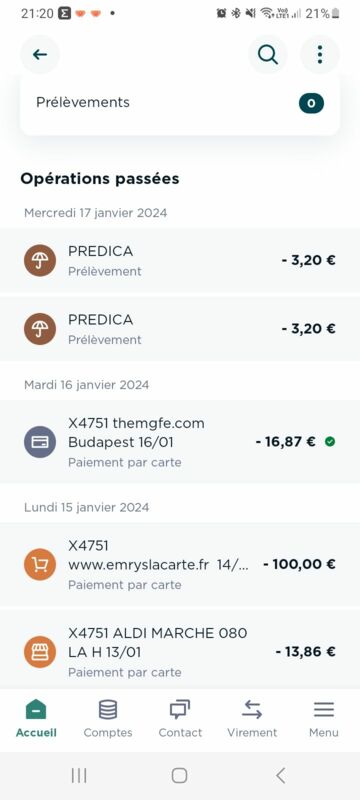The width and height of the screenshot is (360, 800).
Task: Tap Android home navigation button
Action: (179, 776)
